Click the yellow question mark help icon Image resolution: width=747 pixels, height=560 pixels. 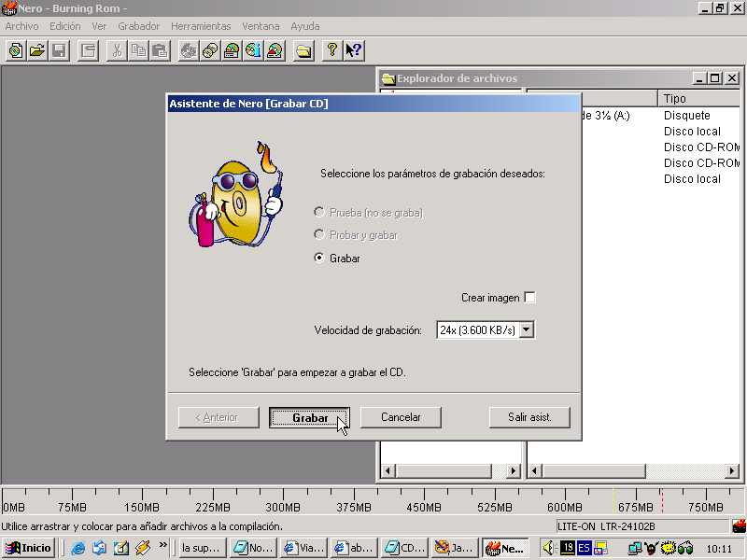331,50
